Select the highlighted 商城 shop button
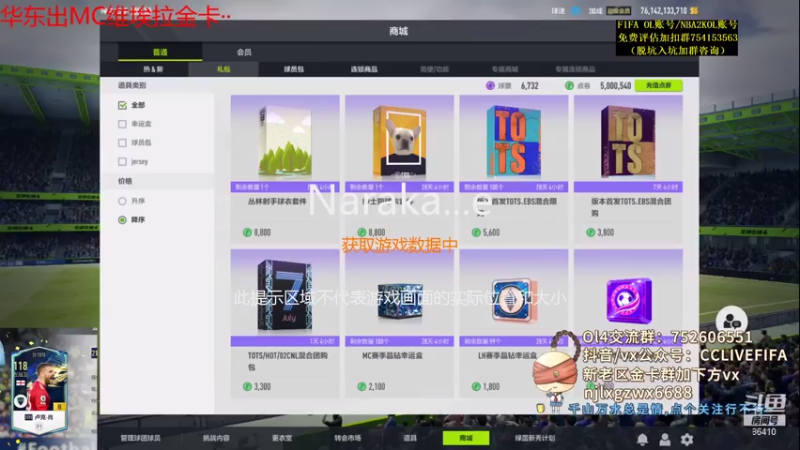This screenshot has width=800, height=450. (x=466, y=438)
